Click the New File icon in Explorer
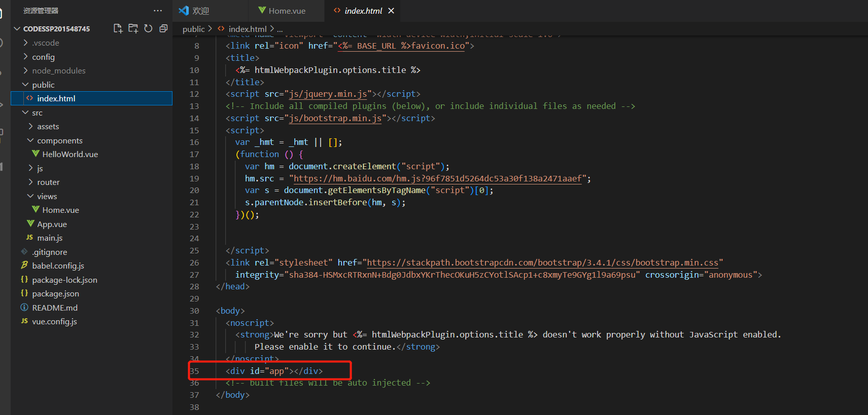The image size is (868, 415). point(118,28)
